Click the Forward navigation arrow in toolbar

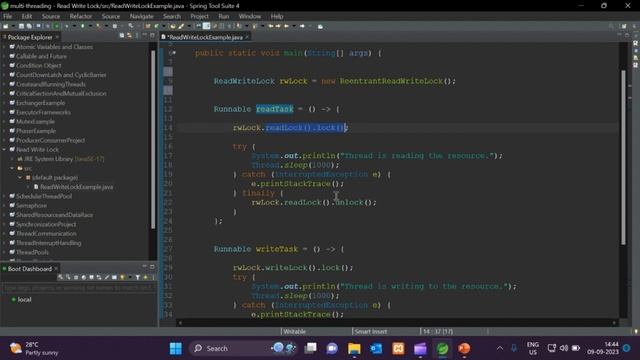click(302, 26)
